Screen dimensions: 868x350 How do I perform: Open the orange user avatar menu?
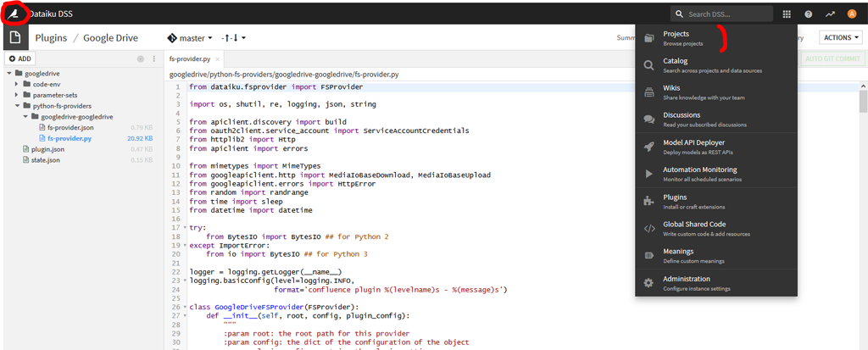tap(852, 14)
